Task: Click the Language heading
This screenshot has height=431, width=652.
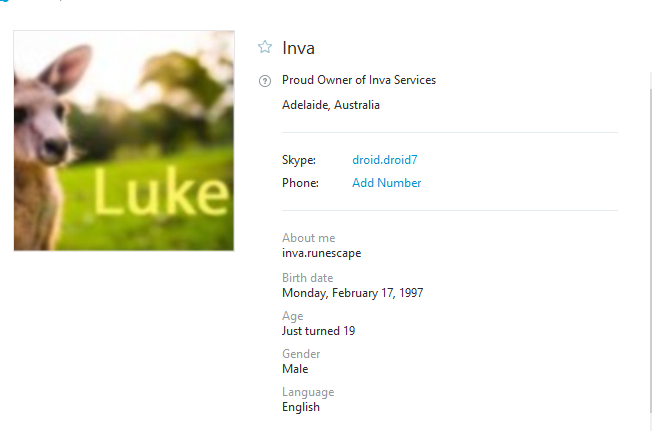Action: point(308,392)
